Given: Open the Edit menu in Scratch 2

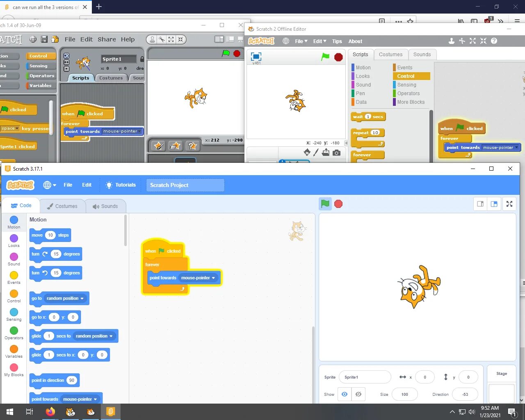Looking at the screenshot, I should tap(320, 41).
